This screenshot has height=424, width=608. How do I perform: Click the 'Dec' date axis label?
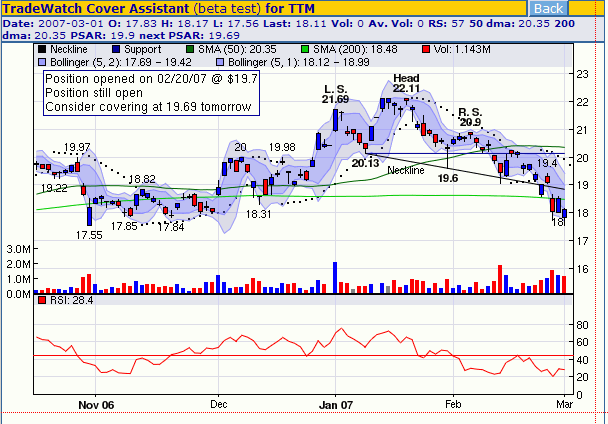(218, 404)
